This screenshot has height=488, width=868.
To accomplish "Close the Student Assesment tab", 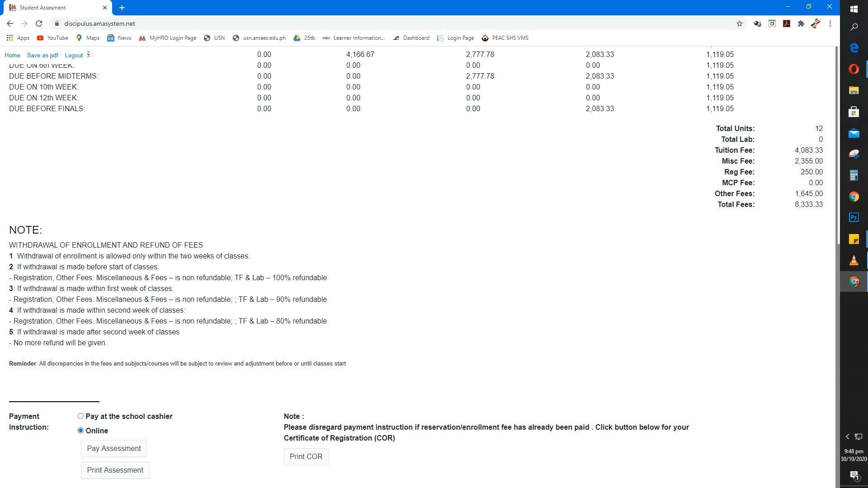I will (105, 8).
